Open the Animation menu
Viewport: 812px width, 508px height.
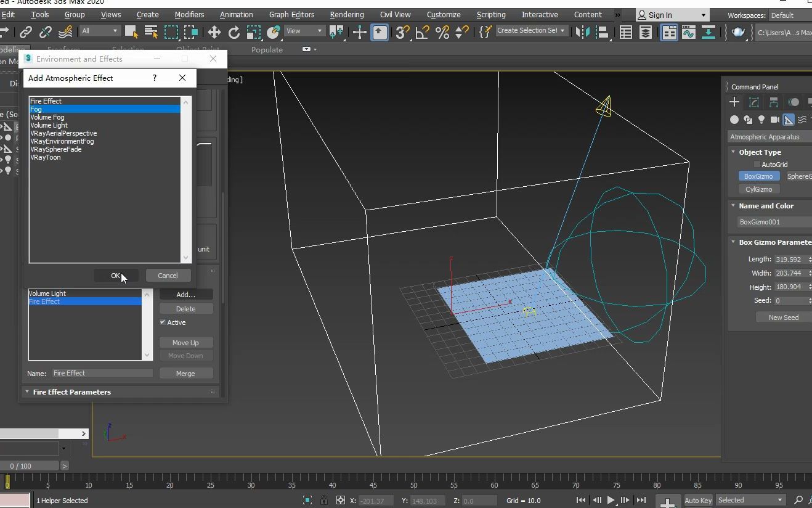[x=237, y=14]
